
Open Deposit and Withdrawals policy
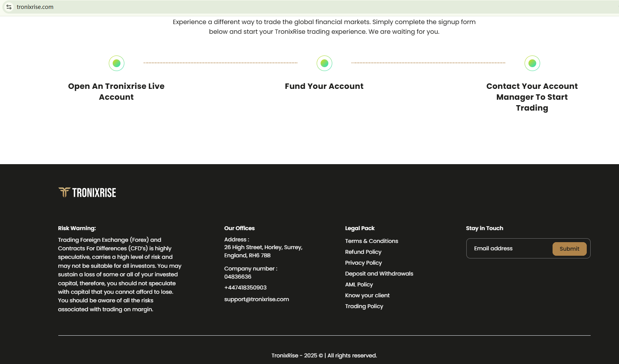(379, 274)
